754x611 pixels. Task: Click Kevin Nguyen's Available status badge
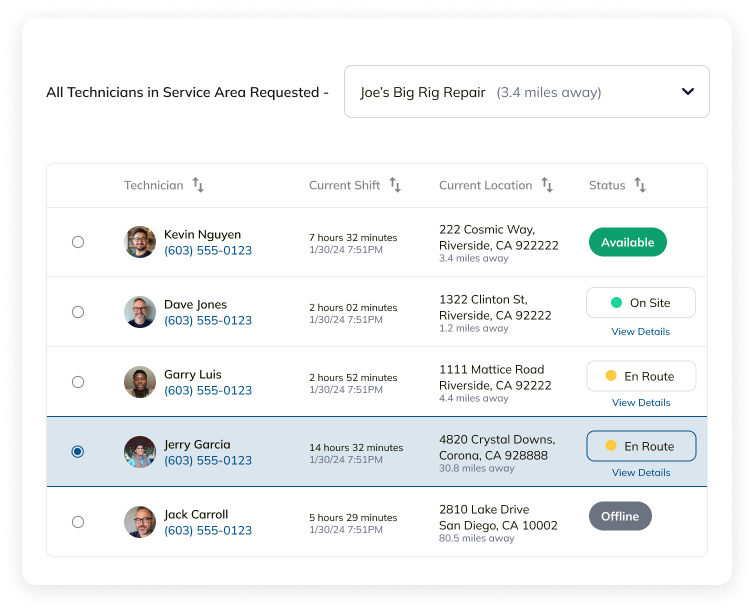pyautogui.click(x=627, y=242)
